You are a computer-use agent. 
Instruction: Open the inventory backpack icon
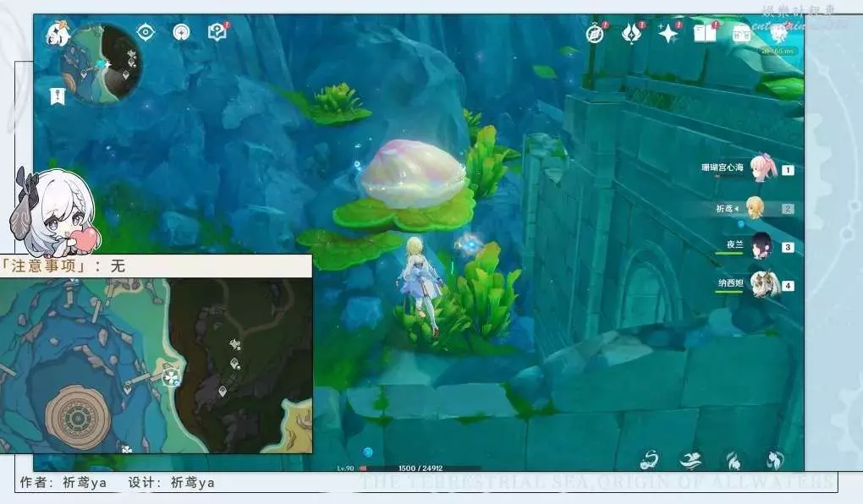[x=742, y=34]
